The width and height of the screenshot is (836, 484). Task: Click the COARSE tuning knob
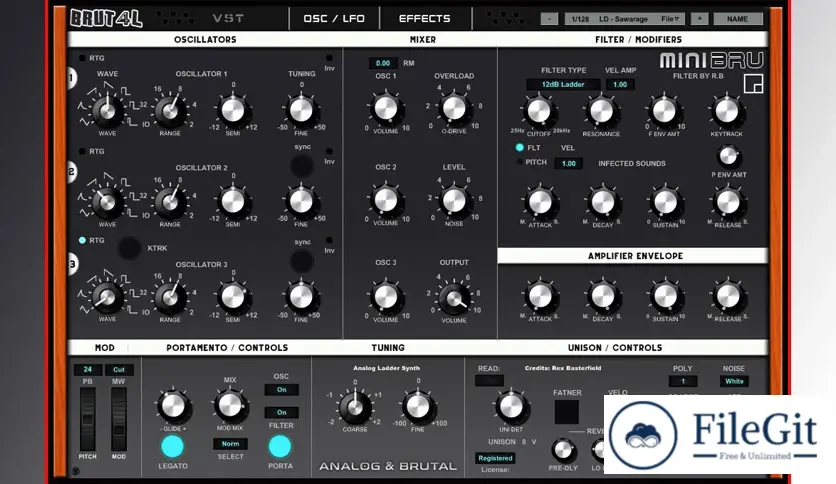355,407
